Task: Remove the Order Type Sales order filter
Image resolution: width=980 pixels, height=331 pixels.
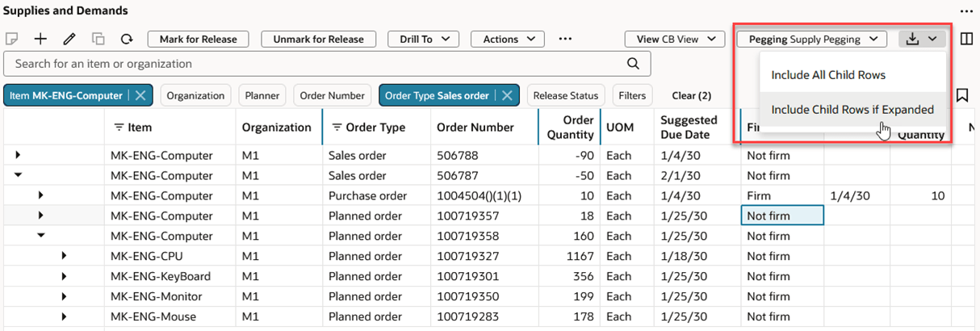Action: [x=507, y=95]
